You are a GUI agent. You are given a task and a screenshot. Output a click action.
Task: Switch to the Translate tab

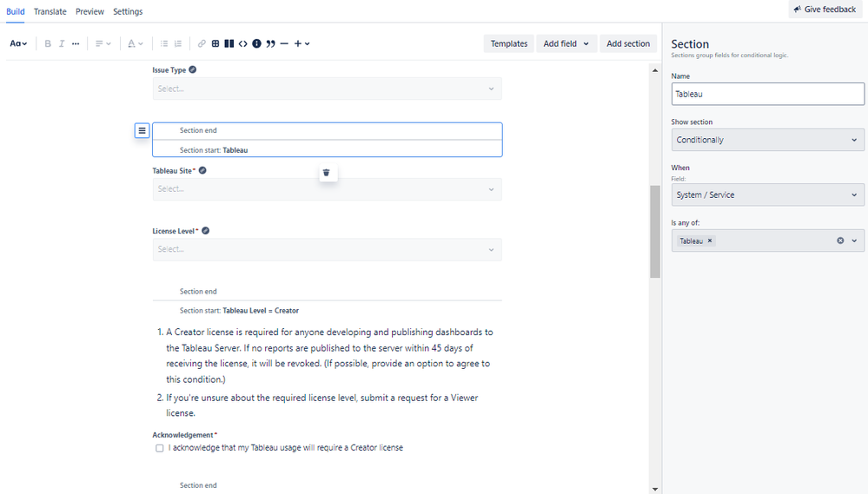(50, 11)
